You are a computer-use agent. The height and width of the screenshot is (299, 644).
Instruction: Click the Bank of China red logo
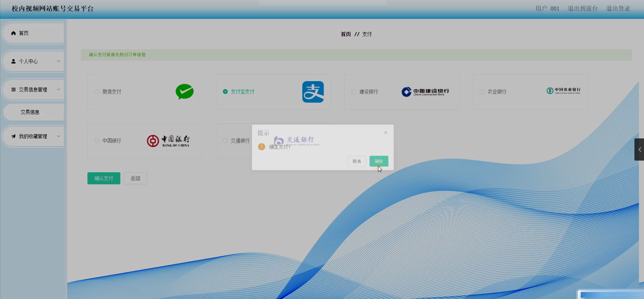[x=168, y=141]
